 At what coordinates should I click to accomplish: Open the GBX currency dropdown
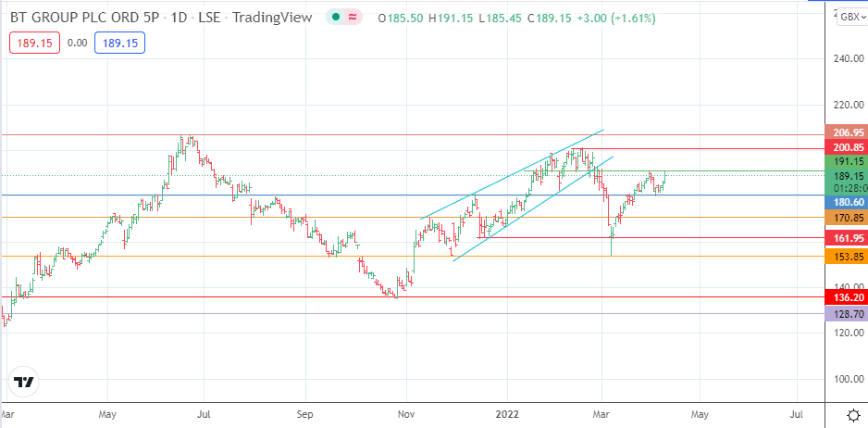point(852,18)
